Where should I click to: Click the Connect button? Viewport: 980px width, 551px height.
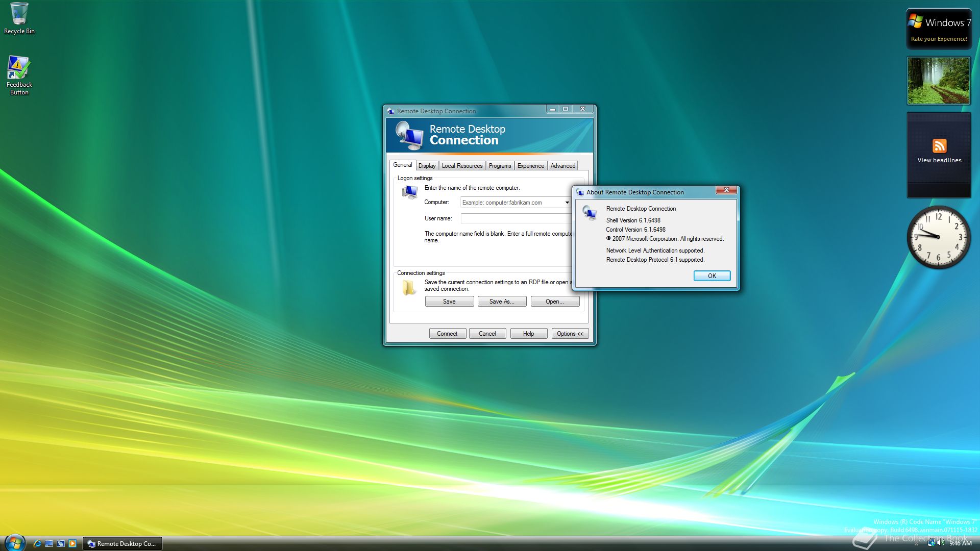[447, 334]
